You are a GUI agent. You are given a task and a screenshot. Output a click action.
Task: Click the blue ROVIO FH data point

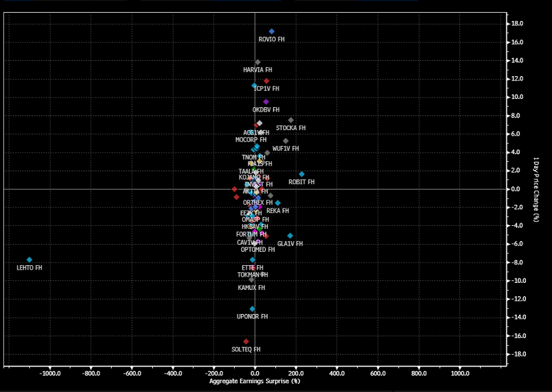coord(272,31)
